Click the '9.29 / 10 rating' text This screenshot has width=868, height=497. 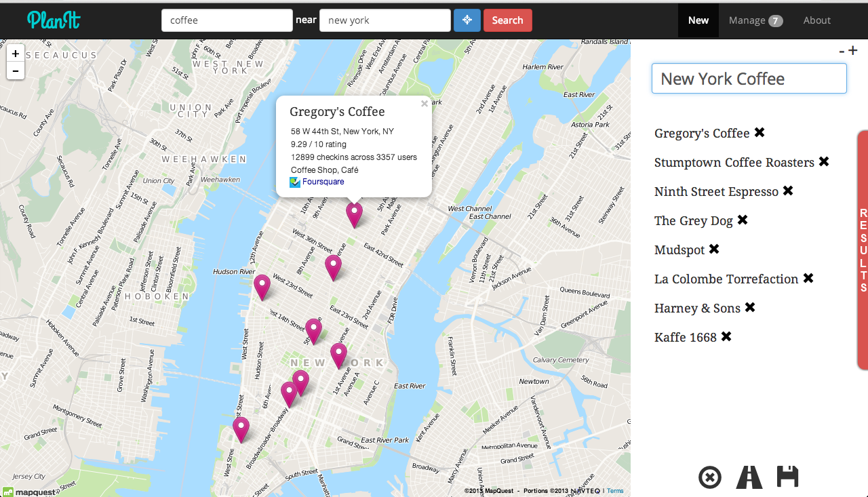[319, 144]
